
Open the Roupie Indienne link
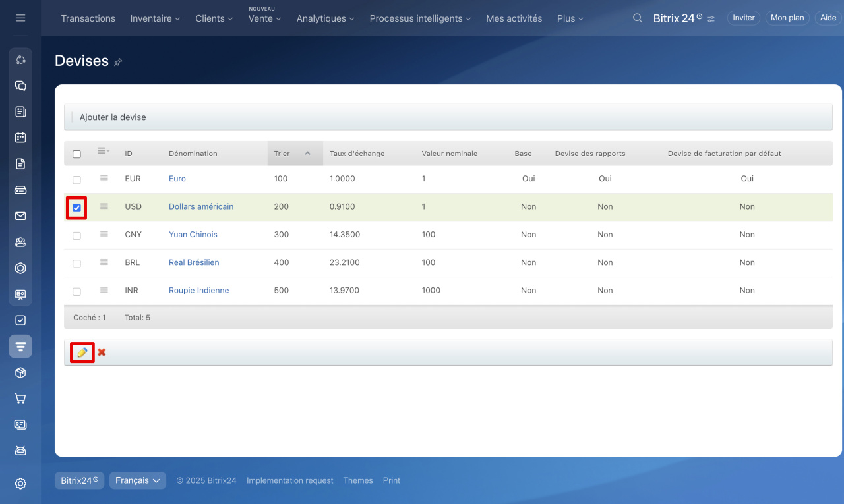tap(199, 290)
